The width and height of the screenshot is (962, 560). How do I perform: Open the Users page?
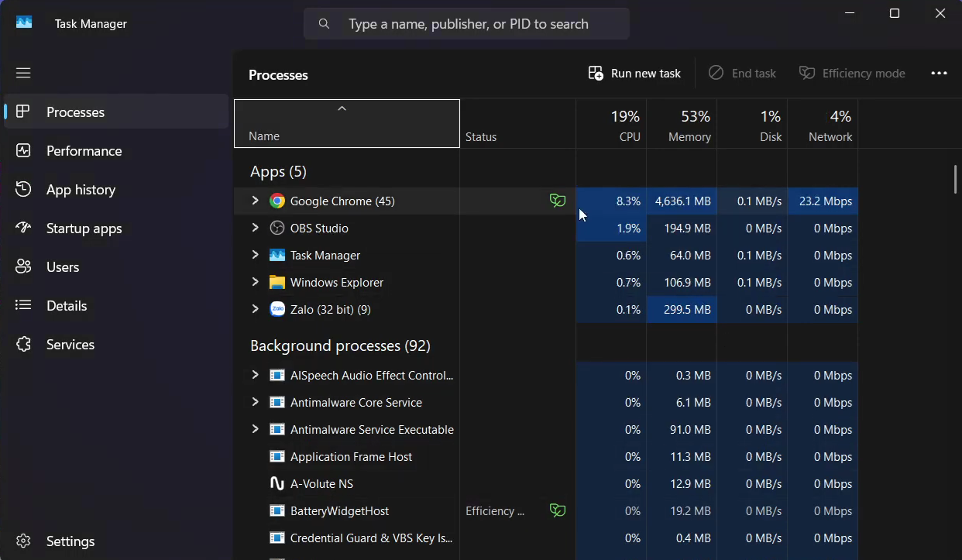[x=116, y=267]
